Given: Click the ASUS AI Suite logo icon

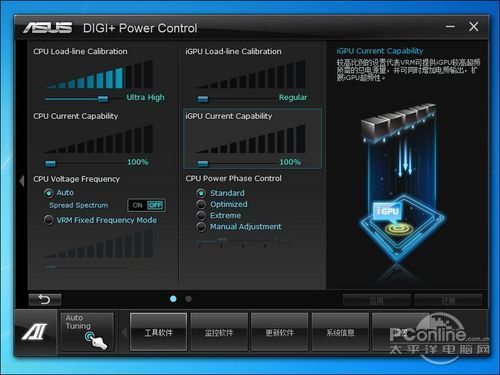Looking at the screenshot, I should coord(35,332).
